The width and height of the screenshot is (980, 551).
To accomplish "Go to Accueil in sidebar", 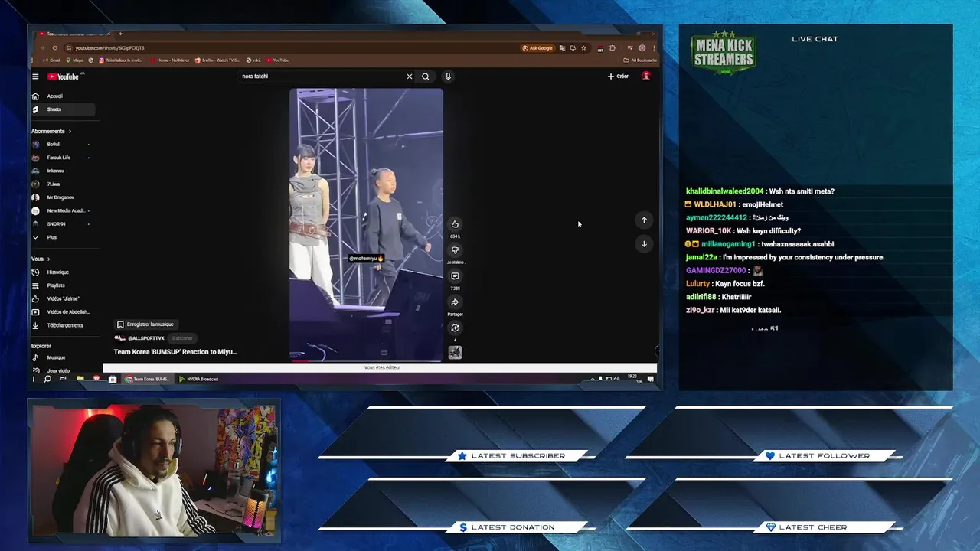I will pyautogui.click(x=63, y=96).
